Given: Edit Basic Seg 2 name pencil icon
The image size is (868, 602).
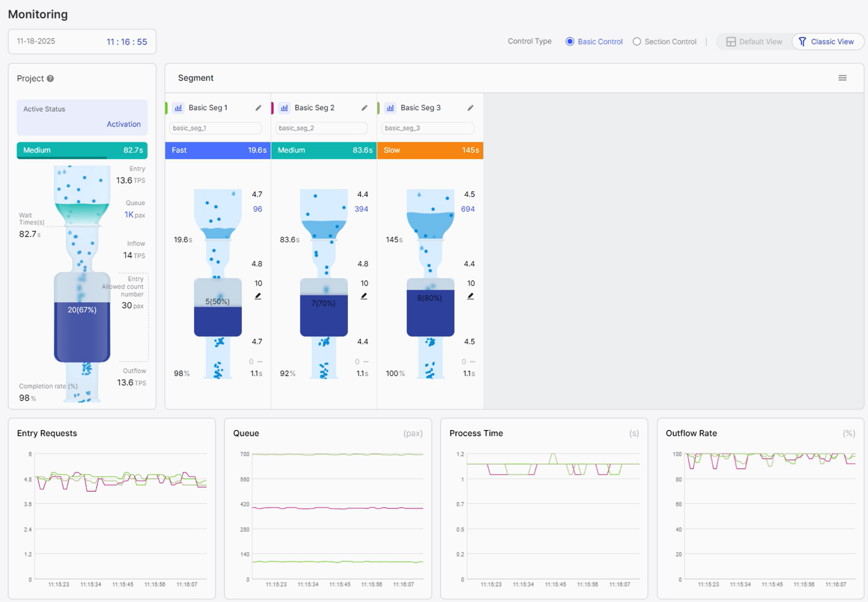Looking at the screenshot, I should click(x=364, y=108).
